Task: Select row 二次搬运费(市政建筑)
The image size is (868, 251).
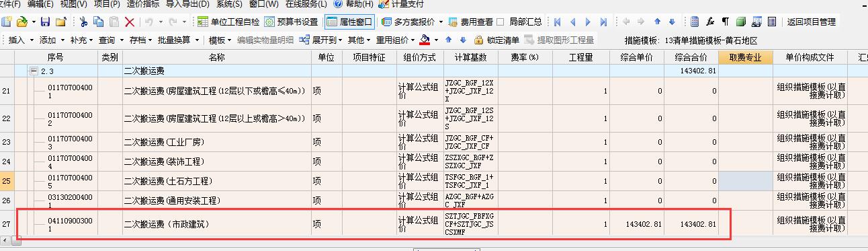Action: [x=434, y=223]
